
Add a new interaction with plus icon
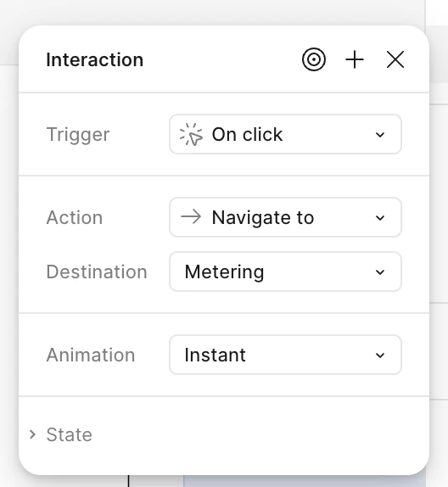(355, 59)
